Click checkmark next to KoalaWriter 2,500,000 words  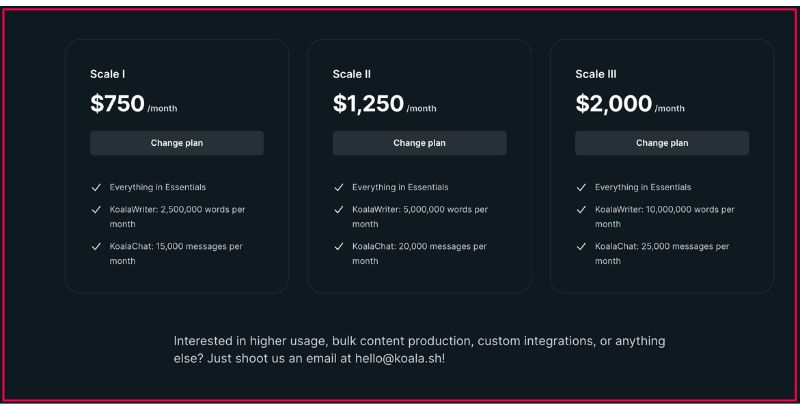pyautogui.click(x=96, y=210)
